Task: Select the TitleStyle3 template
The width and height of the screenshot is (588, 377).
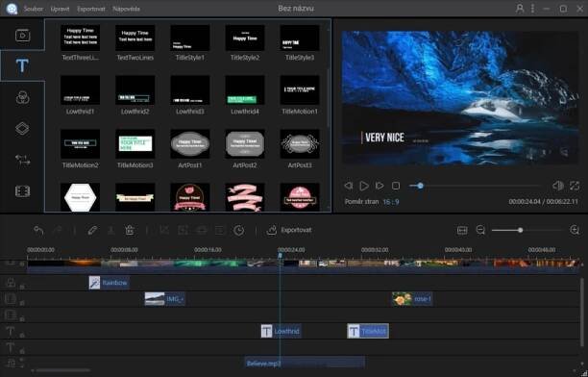Action: (300, 38)
